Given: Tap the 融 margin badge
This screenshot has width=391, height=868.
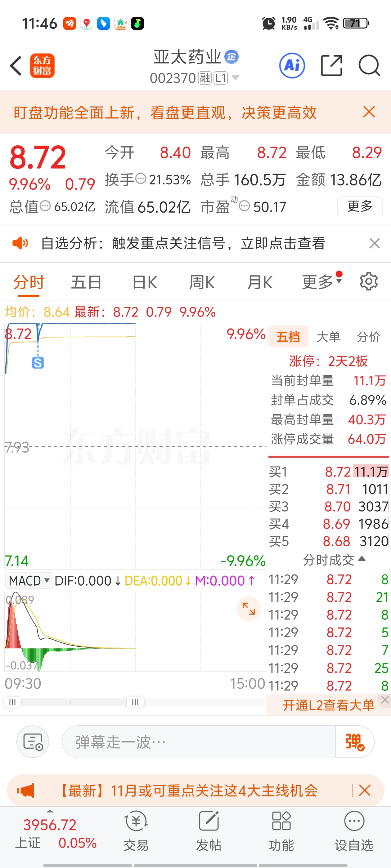Looking at the screenshot, I should tap(205, 78).
